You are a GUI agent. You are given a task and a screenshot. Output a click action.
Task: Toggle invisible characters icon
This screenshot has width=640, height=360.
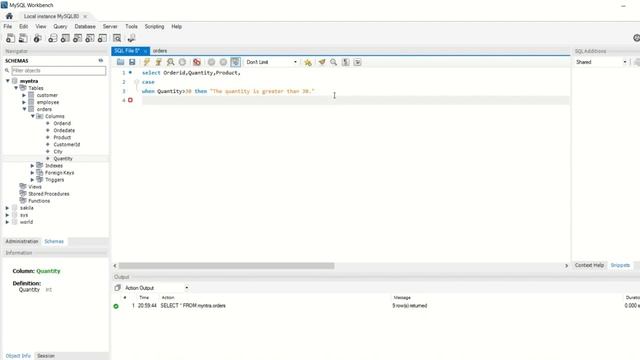(346, 62)
